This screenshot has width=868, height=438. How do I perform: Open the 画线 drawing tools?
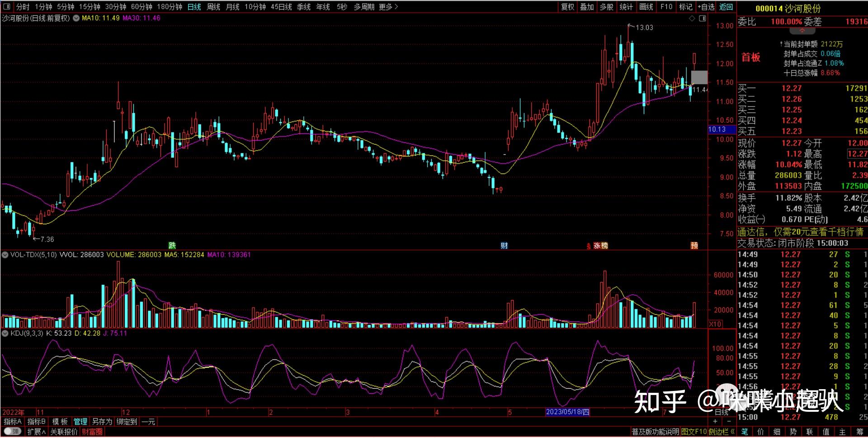[646, 7]
